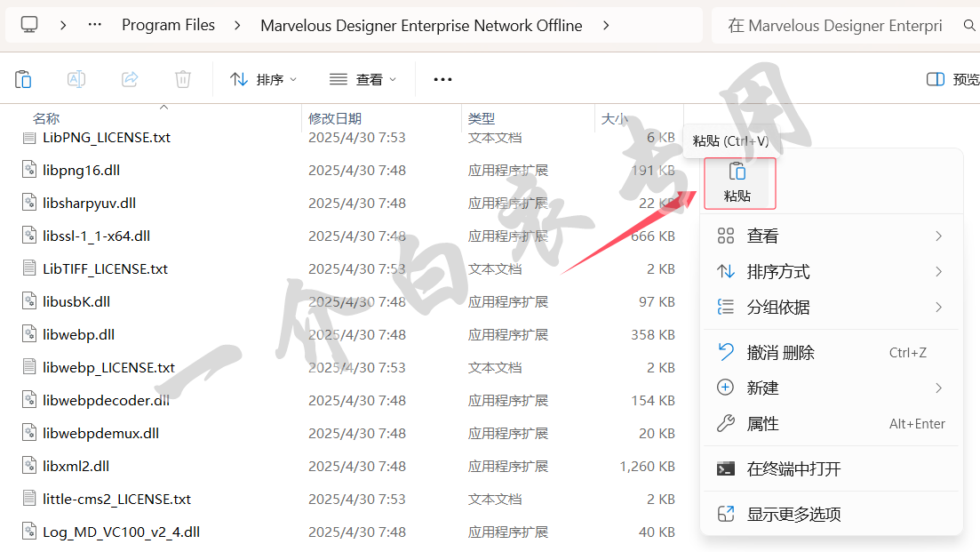Expand the chevron right after the PC icon
This screenshot has width=980, height=552.
pyautogui.click(x=63, y=25)
